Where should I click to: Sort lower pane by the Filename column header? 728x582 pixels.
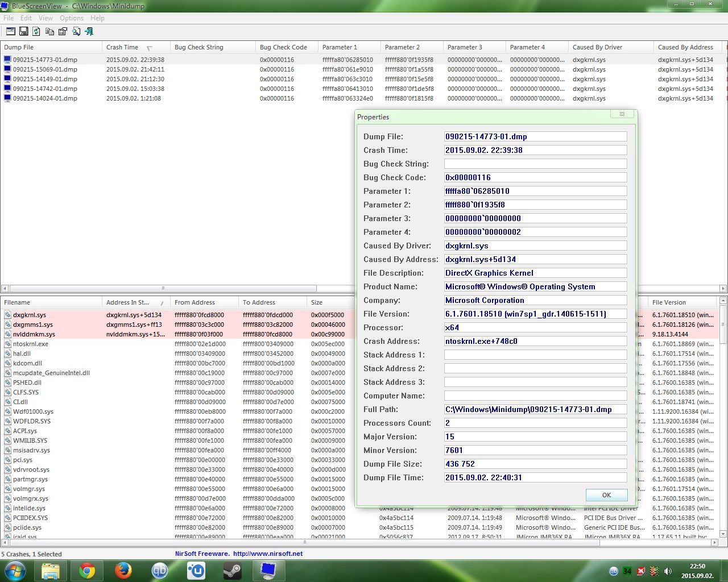[51, 302]
